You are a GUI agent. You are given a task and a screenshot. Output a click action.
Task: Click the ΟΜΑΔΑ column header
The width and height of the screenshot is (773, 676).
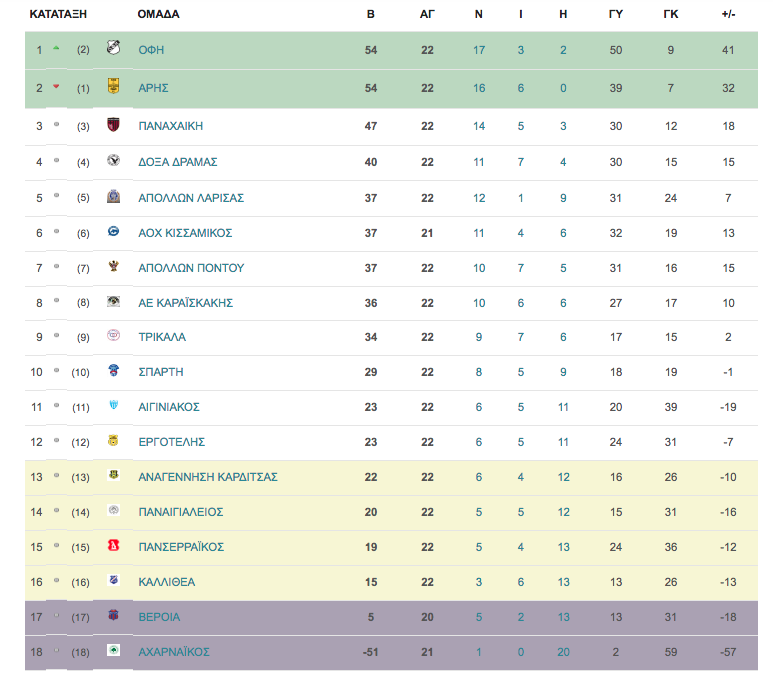158,14
